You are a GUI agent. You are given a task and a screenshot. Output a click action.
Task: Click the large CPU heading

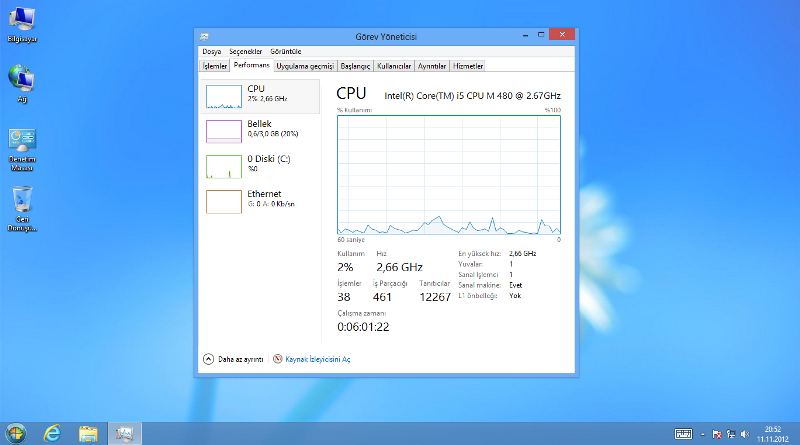click(351, 93)
